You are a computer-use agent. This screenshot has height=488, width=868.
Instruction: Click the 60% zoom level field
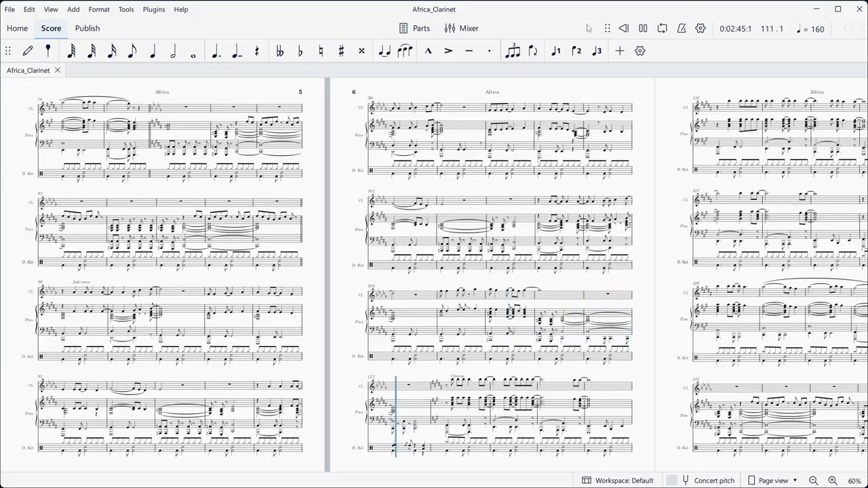854,481
